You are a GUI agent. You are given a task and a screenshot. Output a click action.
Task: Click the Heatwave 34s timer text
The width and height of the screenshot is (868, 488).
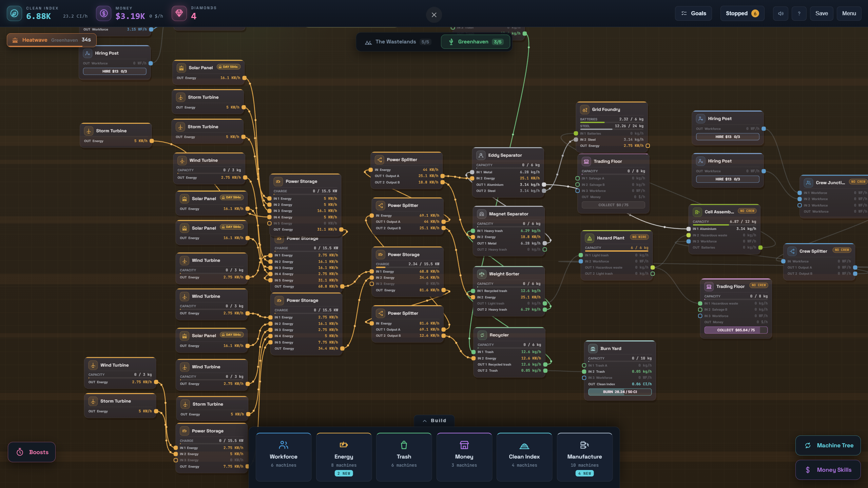(x=86, y=40)
